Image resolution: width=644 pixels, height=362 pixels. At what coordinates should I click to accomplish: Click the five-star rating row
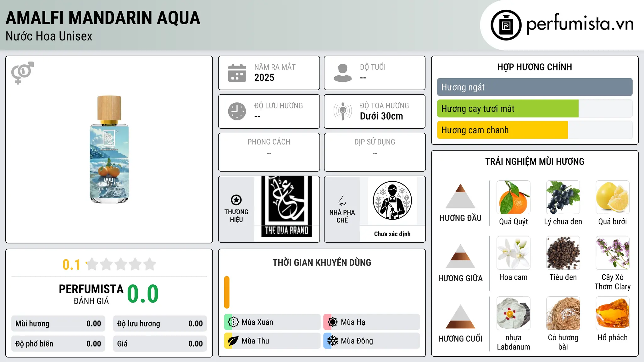(x=121, y=264)
